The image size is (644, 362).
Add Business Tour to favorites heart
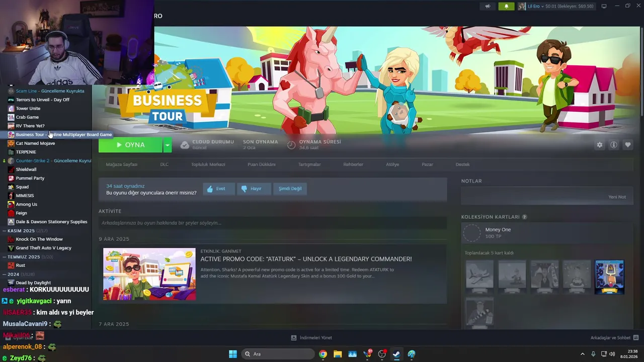(x=628, y=145)
